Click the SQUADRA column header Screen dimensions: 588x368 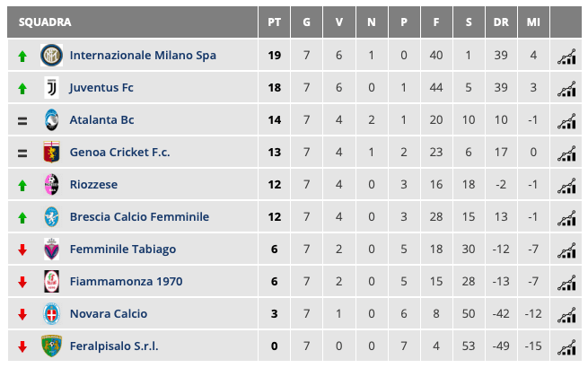click(45, 22)
